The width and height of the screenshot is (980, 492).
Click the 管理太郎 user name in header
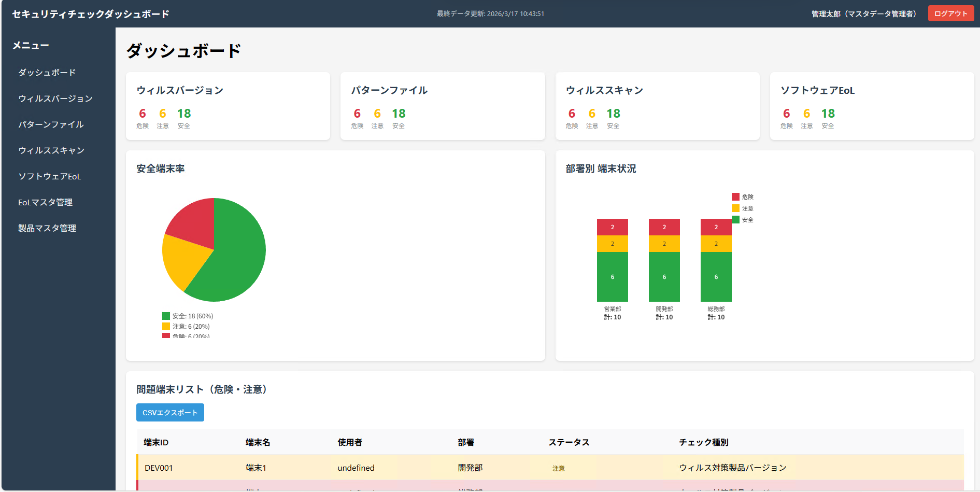(x=863, y=14)
